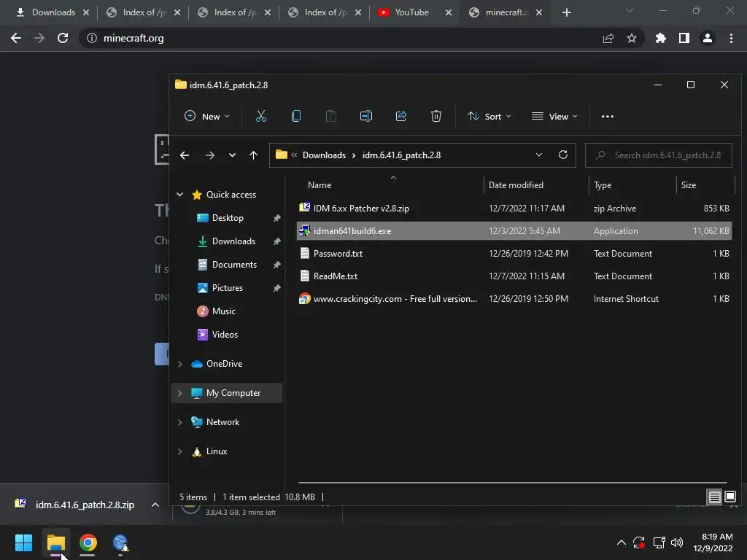This screenshot has width=747, height=560.
Task: Click the Cut scissors icon in Explorer toolbar
Action: [x=261, y=116]
